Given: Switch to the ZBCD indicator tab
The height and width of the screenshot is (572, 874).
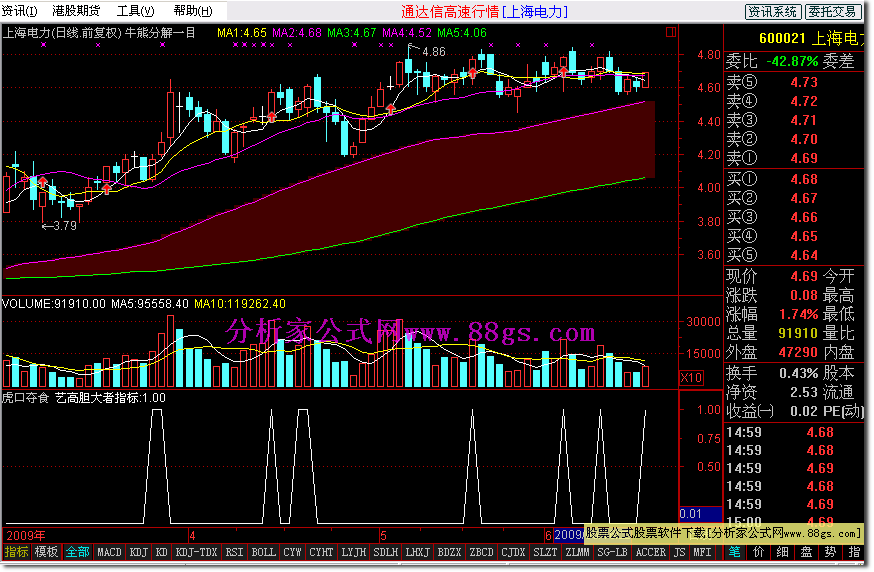Looking at the screenshot, I should [481, 552].
